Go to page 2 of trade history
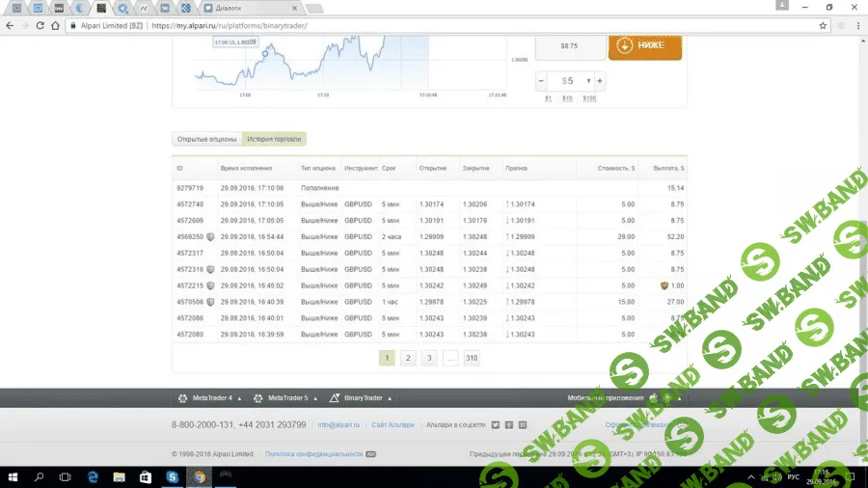This screenshot has width=868, height=488. 408,358
